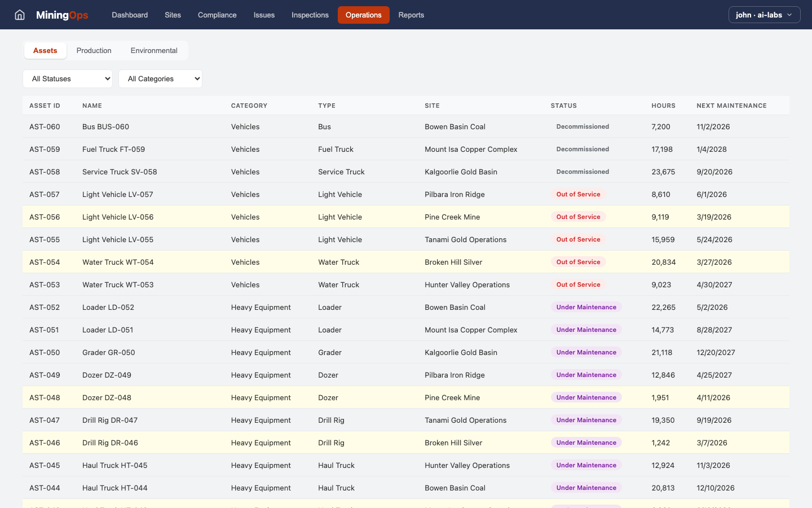This screenshot has height=508, width=812.
Task: Switch to the Production tab
Action: 94,50
